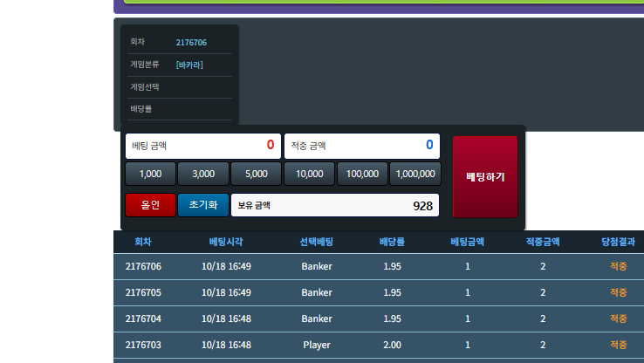Click 1.95 odds in row 2176706
Screen dimensions: 644x363
(392, 266)
